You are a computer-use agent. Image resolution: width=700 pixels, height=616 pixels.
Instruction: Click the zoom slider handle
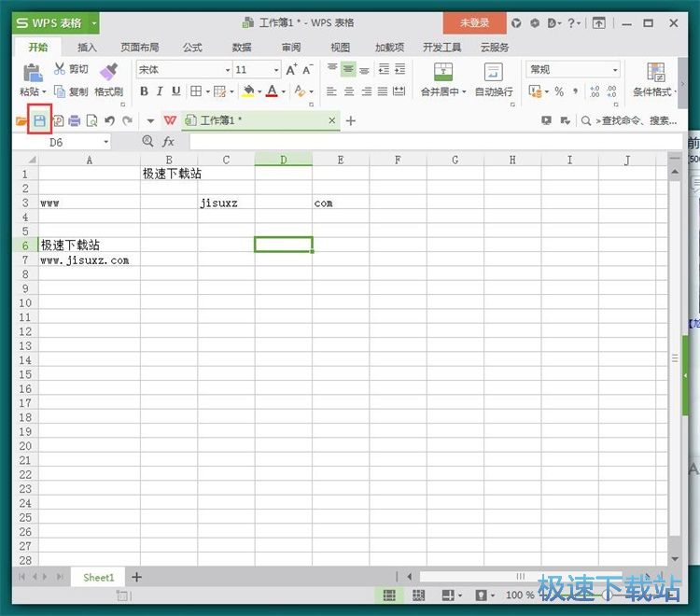(607, 595)
